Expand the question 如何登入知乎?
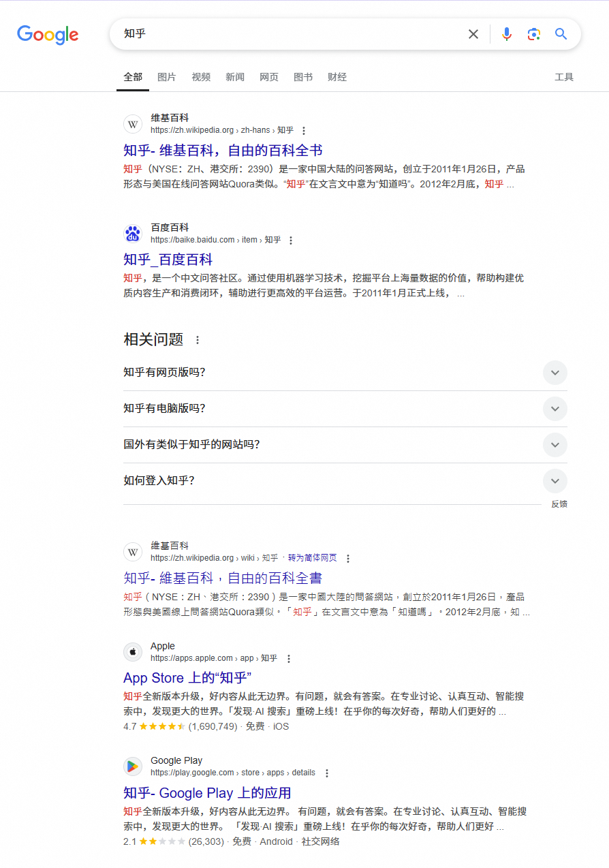The width and height of the screenshot is (609, 868). tap(555, 481)
